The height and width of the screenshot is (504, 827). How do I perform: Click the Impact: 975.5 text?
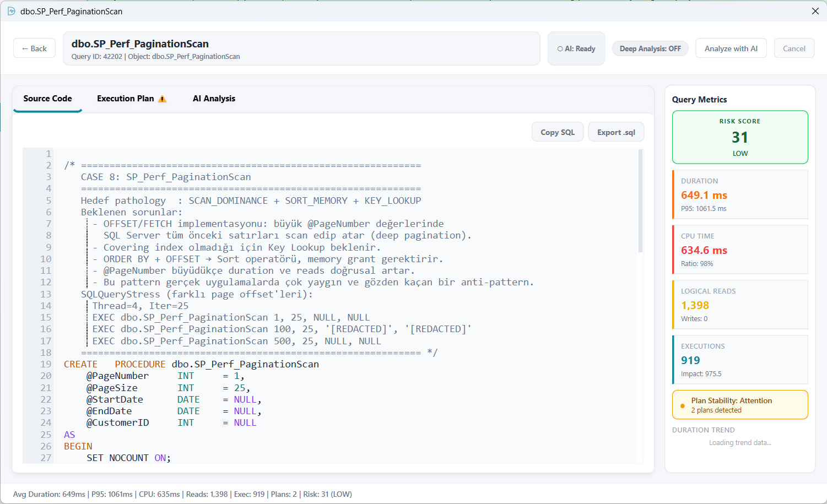[x=701, y=374]
